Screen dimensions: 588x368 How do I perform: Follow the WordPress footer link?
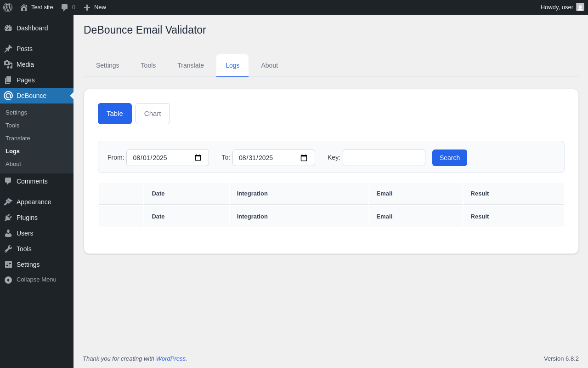pos(171,358)
